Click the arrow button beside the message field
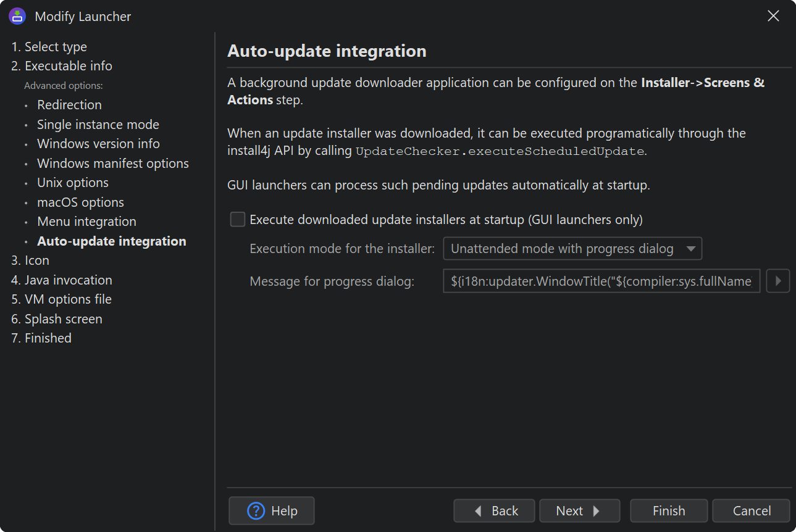The width and height of the screenshot is (796, 532). [778, 281]
